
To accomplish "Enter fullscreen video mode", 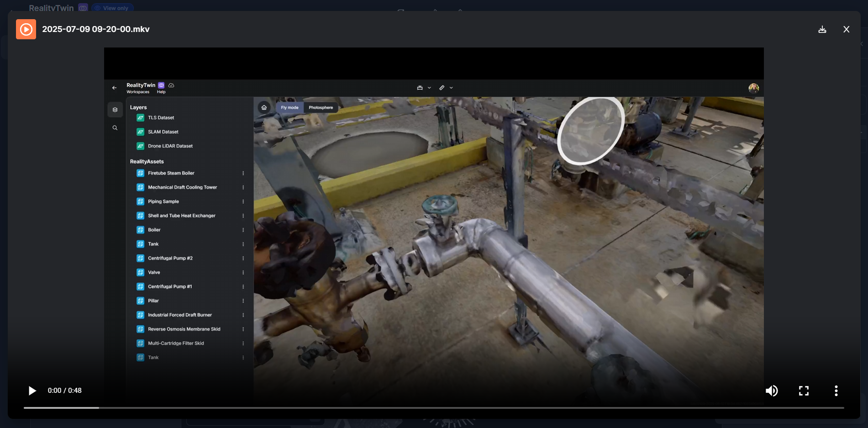I will [x=804, y=391].
